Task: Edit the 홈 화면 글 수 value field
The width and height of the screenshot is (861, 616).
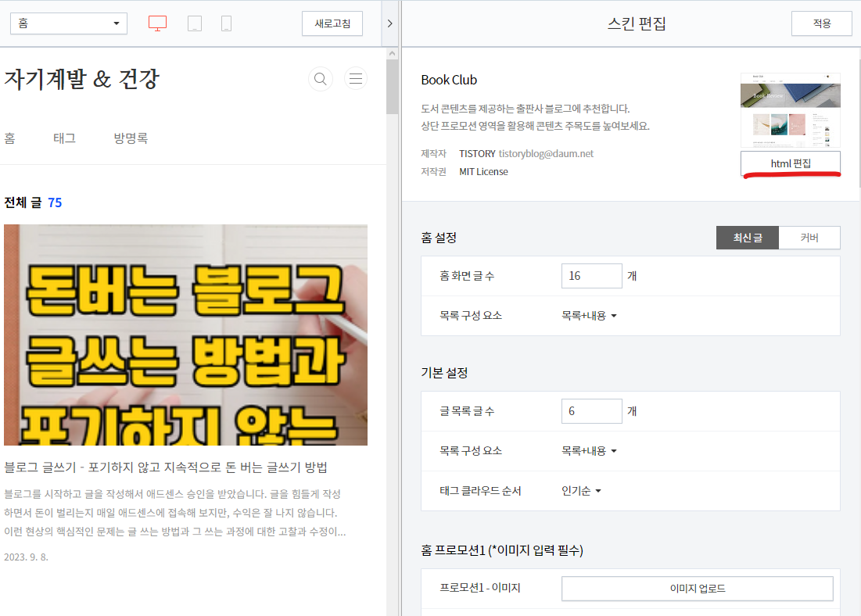Action: (592, 275)
